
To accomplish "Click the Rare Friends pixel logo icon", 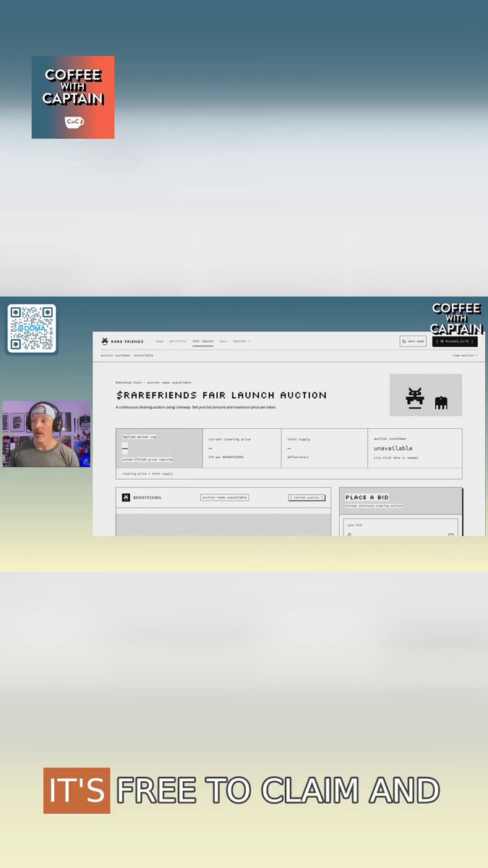I will [x=105, y=341].
